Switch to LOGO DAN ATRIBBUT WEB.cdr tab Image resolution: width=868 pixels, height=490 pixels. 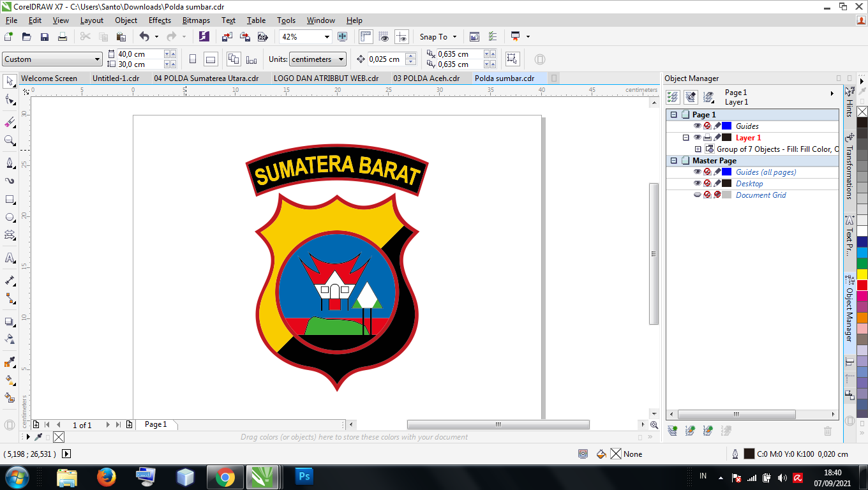[326, 78]
